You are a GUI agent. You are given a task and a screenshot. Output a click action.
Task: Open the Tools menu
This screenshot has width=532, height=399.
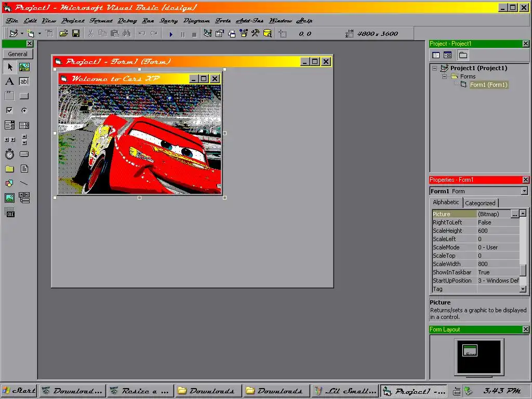223,21
